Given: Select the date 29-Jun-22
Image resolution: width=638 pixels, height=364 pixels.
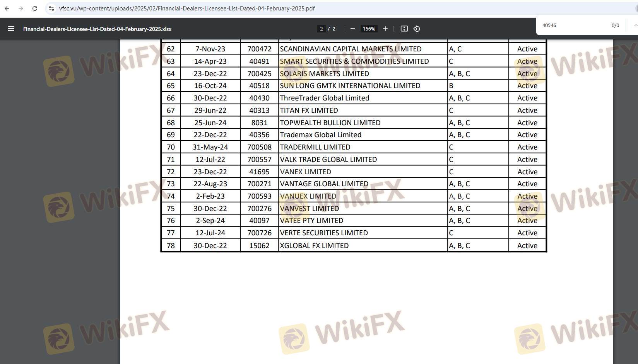Looking at the screenshot, I should [x=210, y=111].
